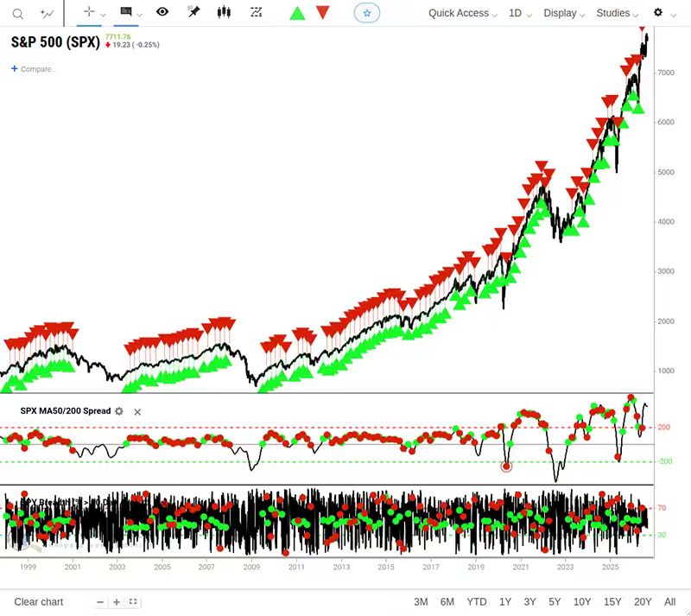Select the 5Y time range
This screenshot has width=691, height=616.
click(555, 602)
